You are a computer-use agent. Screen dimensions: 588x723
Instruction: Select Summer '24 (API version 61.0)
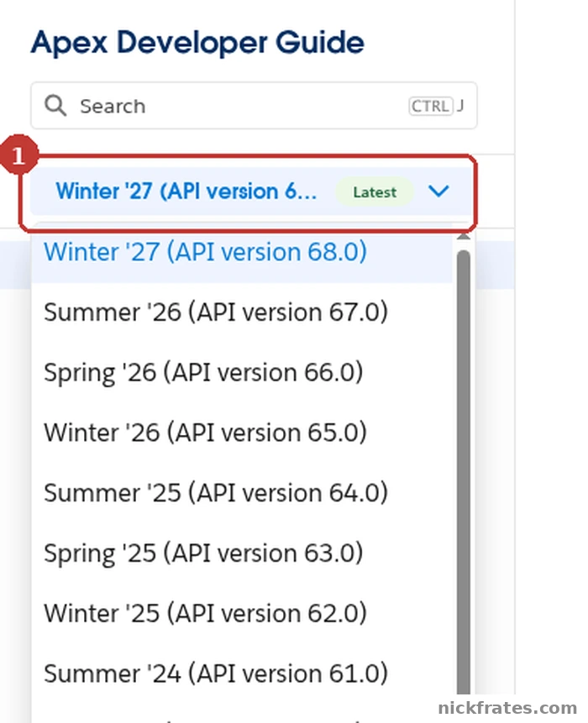(242, 673)
